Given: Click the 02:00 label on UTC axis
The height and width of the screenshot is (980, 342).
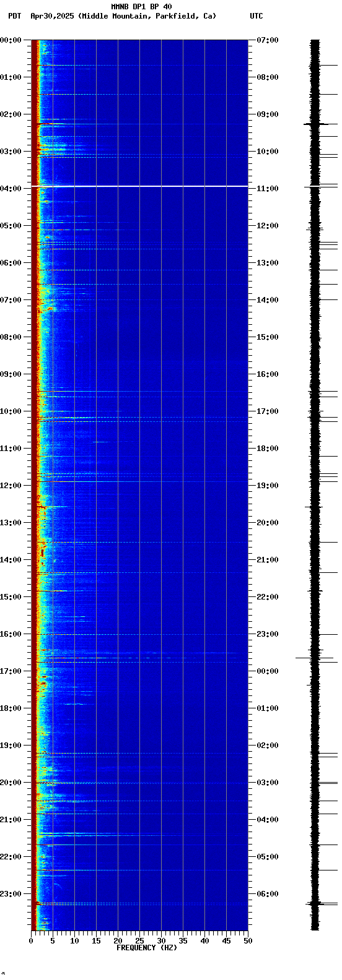Looking at the screenshot, I should 267,746.
